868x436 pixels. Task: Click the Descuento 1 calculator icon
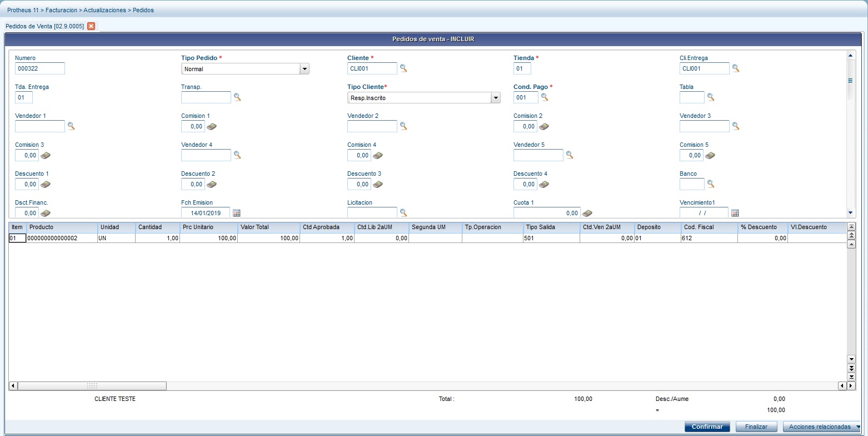point(46,184)
